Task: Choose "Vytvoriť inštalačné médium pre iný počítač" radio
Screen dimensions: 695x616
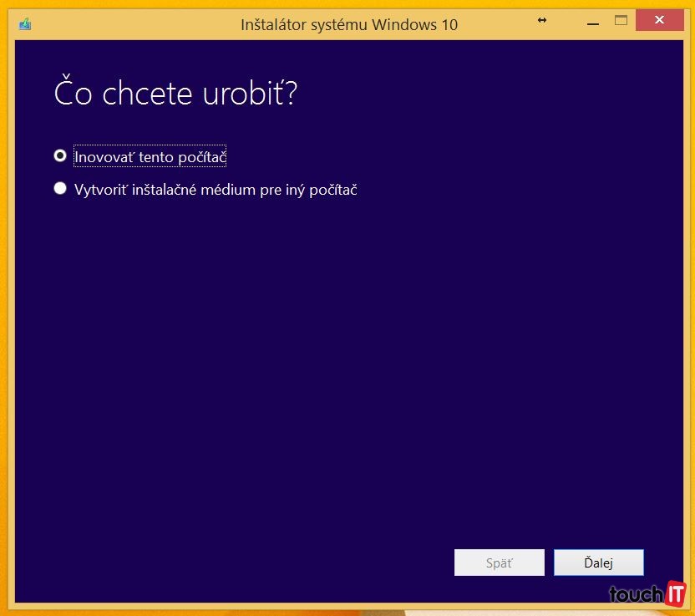Action: pos(60,189)
